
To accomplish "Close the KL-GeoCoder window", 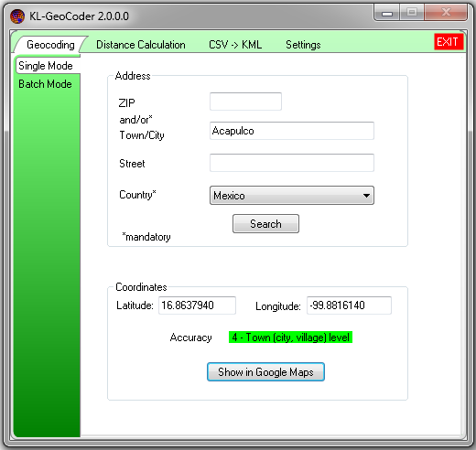I will pos(446,13).
